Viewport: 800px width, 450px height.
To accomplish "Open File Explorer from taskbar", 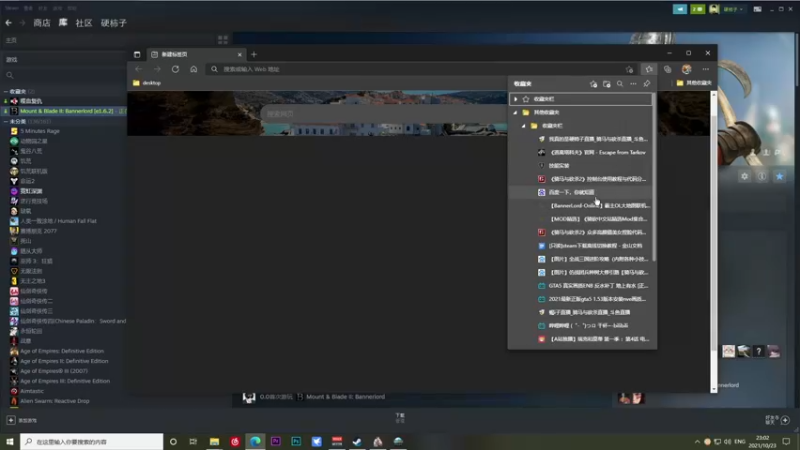I will (x=214, y=441).
